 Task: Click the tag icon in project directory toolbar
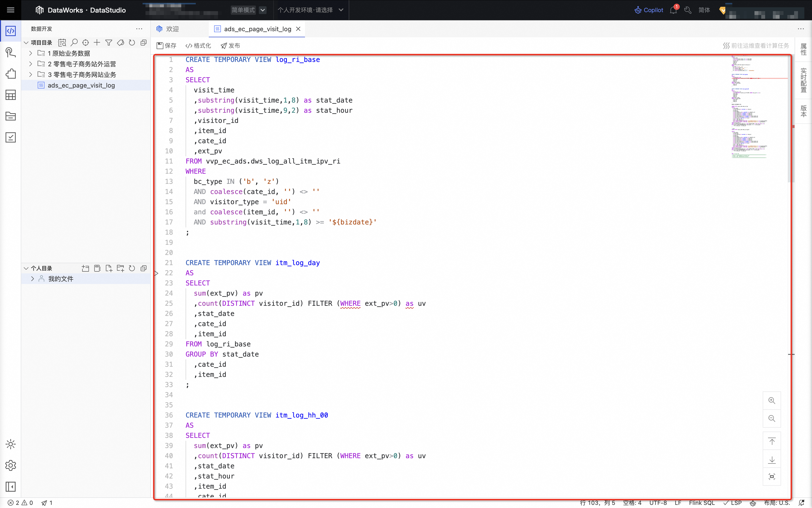120,43
